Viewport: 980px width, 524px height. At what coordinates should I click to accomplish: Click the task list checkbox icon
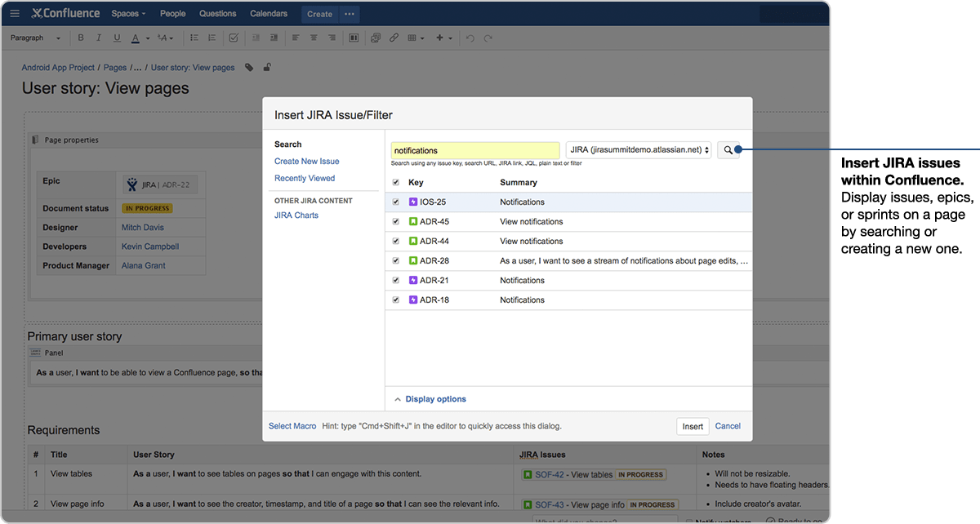(234, 38)
